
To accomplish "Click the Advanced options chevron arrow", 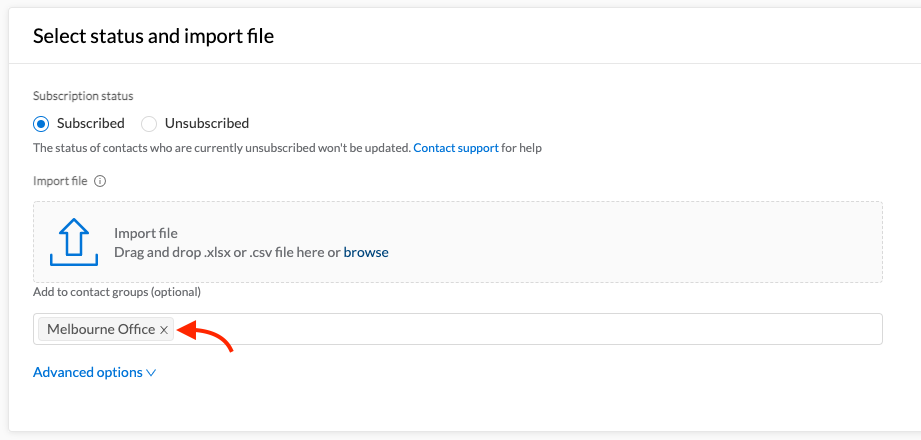I will click(x=151, y=372).
